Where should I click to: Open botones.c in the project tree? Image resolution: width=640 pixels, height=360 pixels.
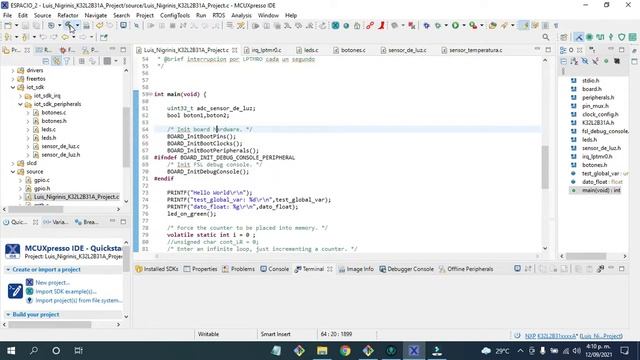coord(53,112)
